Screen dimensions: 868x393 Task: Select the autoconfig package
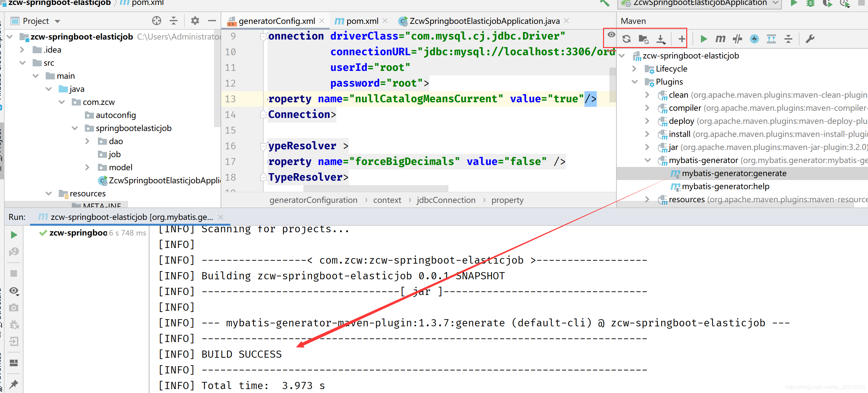(116, 115)
